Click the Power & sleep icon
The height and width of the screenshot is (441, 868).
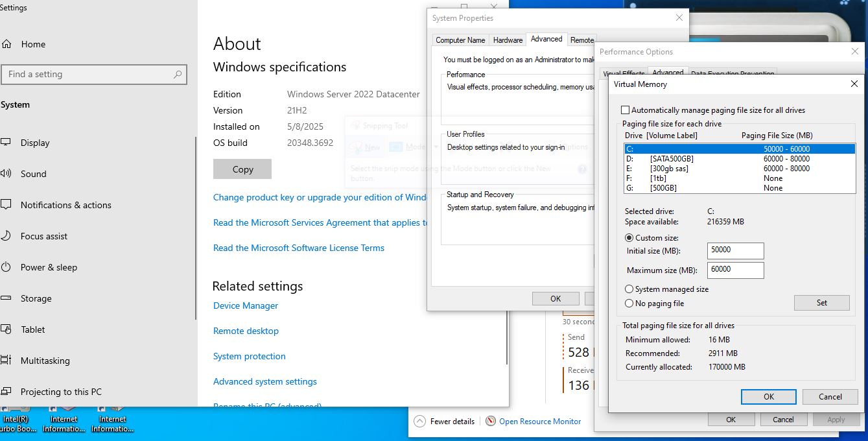point(6,267)
